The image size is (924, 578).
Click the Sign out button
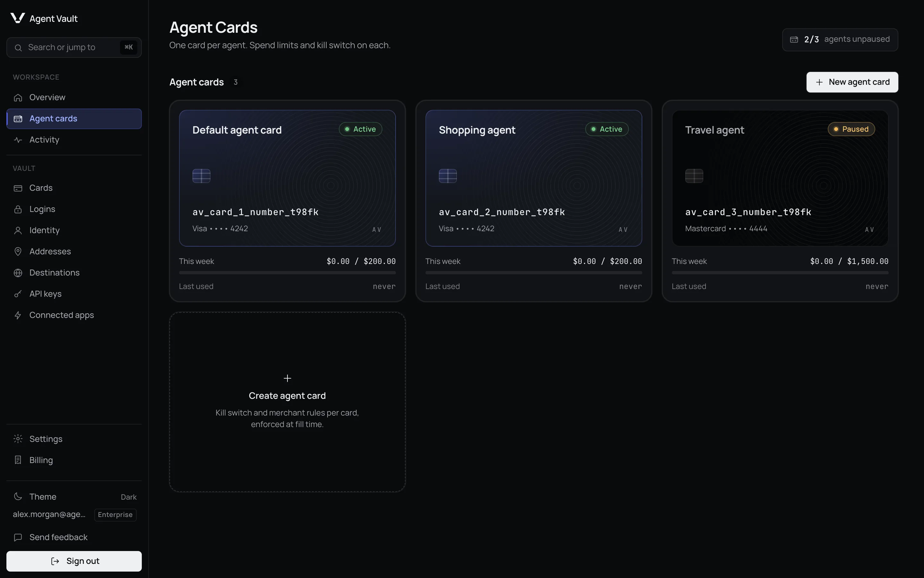point(74,561)
